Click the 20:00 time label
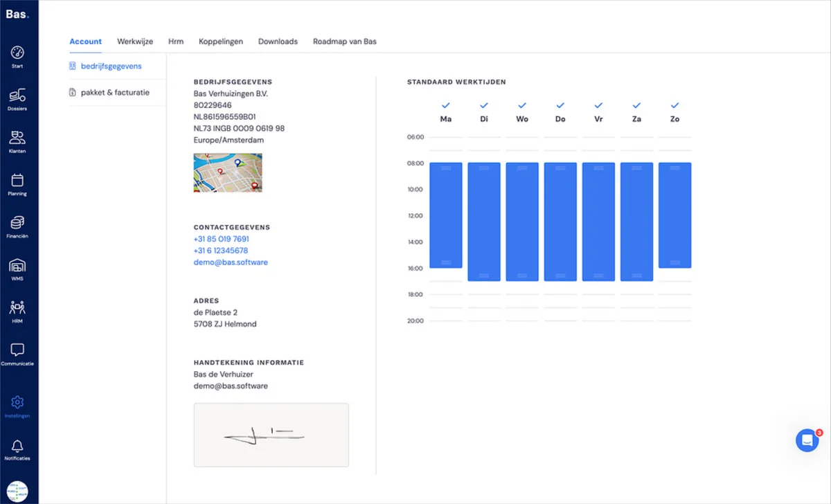 tap(415, 321)
